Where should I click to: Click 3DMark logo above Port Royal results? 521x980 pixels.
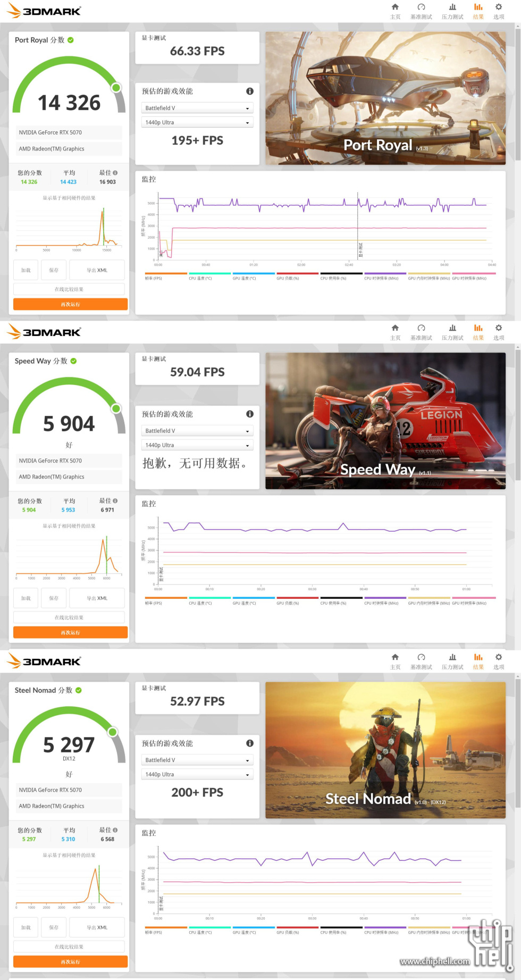pyautogui.click(x=44, y=11)
